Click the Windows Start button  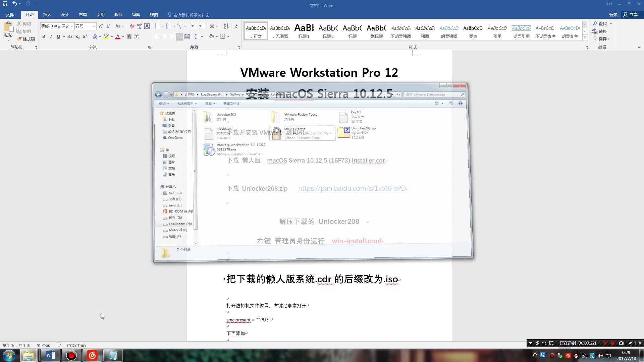9,355
